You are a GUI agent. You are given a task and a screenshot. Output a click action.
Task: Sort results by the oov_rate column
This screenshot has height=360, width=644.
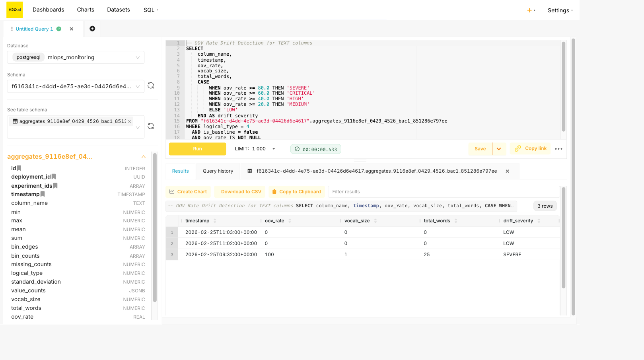(290, 220)
